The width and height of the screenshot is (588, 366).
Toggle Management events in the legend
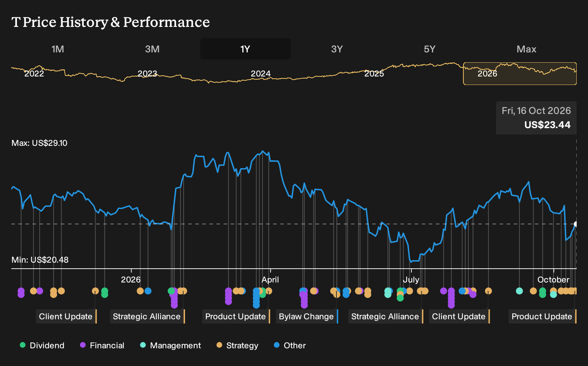coord(171,345)
